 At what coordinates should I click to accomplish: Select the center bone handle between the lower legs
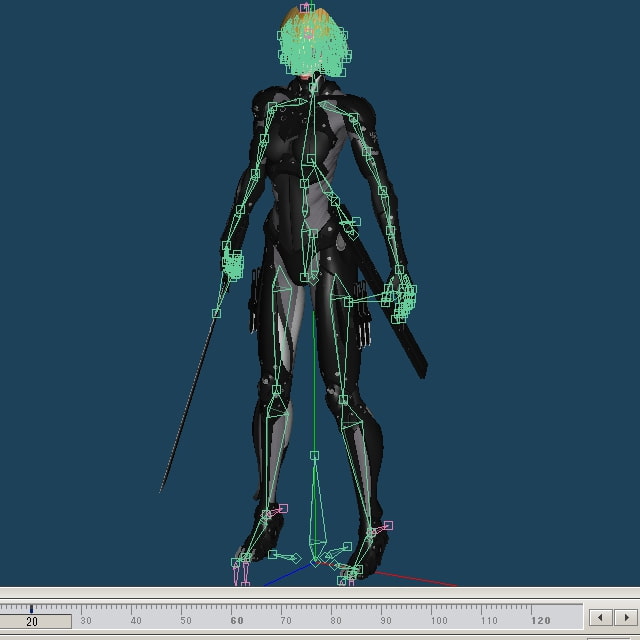pos(314,456)
